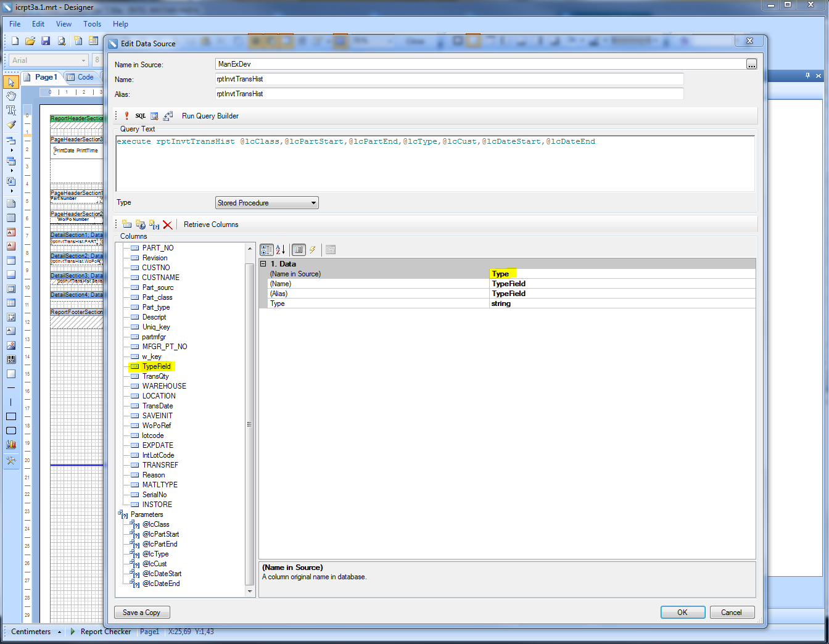Open the Edit menu
829x644 pixels.
pyautogui.click(x=38, y=24)
